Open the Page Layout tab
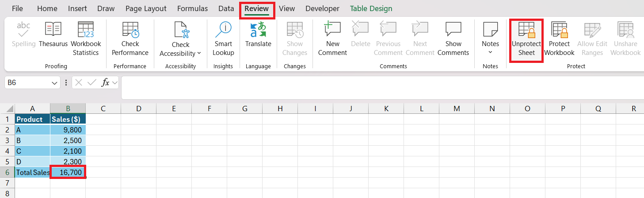 [146, 8]
